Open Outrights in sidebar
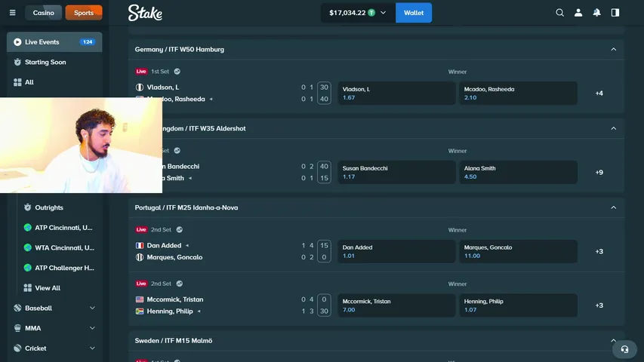The width and height of the screenshot is (644, 362). pos(49,207)
